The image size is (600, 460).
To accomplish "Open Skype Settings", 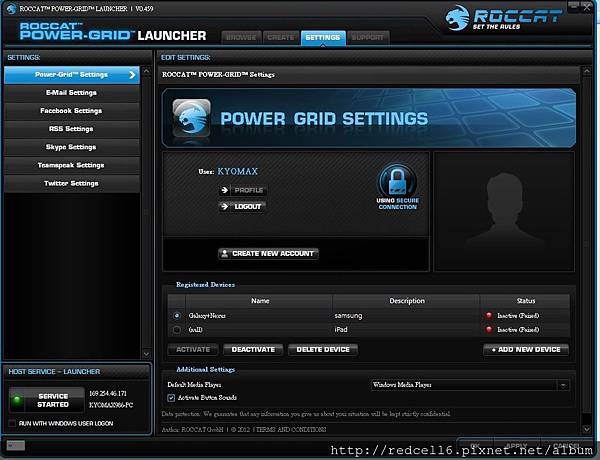I will (72, 147).
